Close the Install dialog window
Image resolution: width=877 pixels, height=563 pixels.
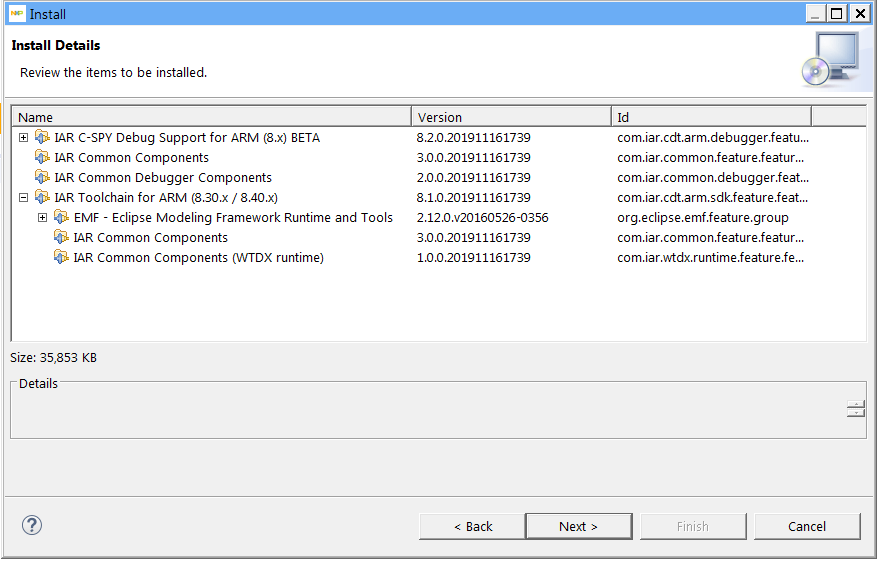tap(860, 13)
